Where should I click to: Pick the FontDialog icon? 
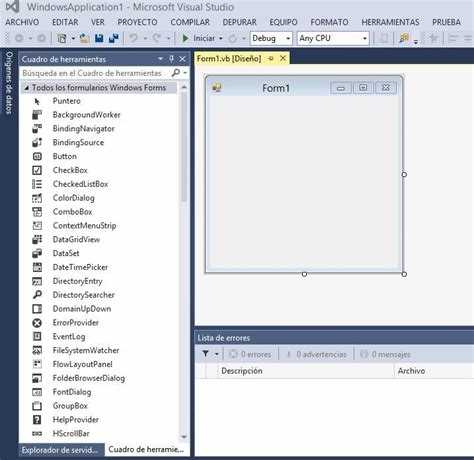[x=37, y=392]
